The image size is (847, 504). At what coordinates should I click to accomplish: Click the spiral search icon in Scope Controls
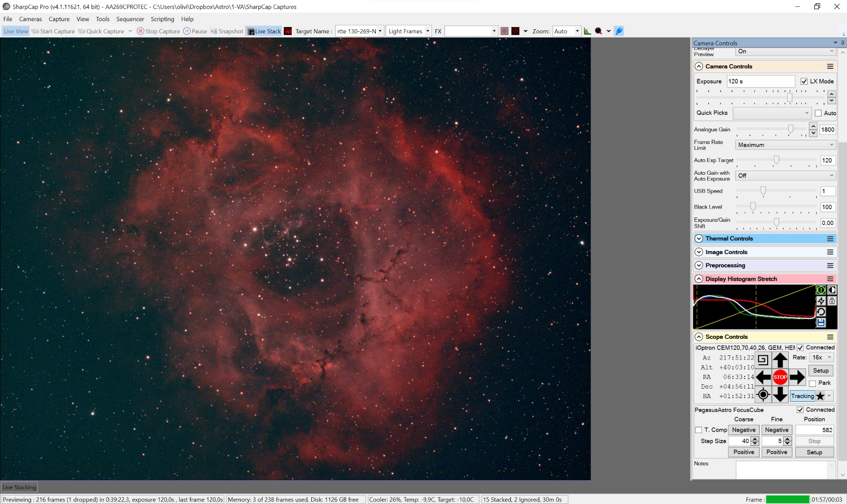(x=763, y=360)
